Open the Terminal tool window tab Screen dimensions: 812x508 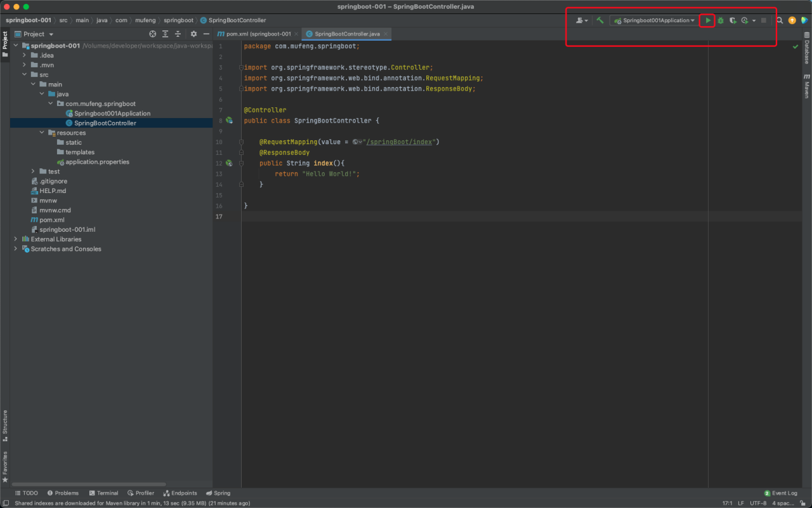(x=103, y=493)
